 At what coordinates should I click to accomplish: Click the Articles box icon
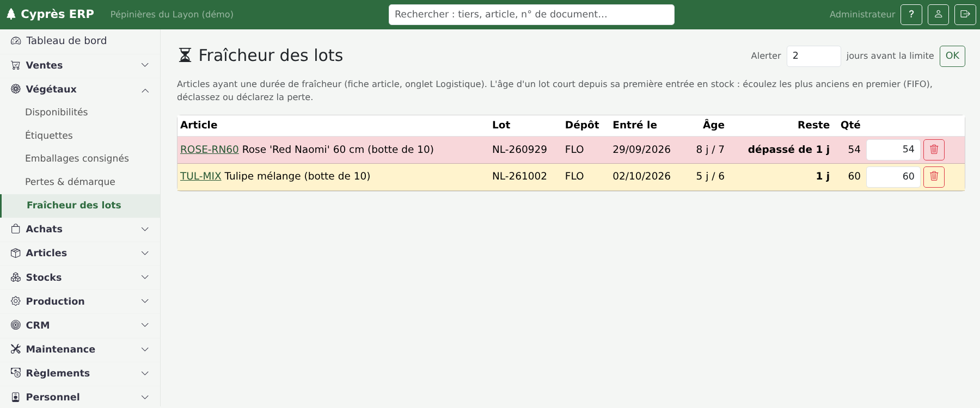tap(16, 253)
